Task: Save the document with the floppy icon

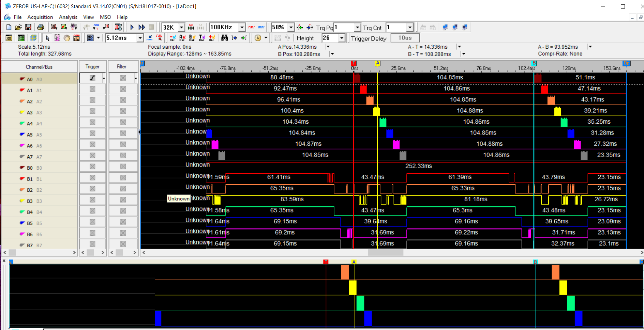Action: (x=28, y=27)
